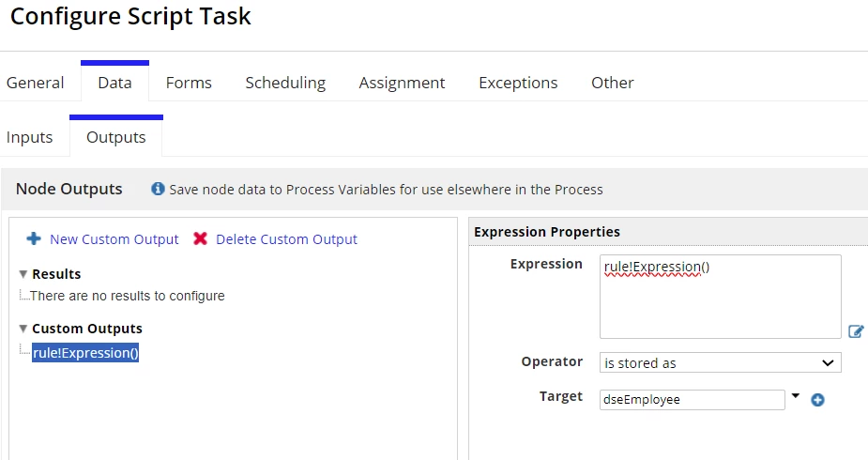Collapse the Results tree section
The image size is (868, 460).
pos(23,274)
